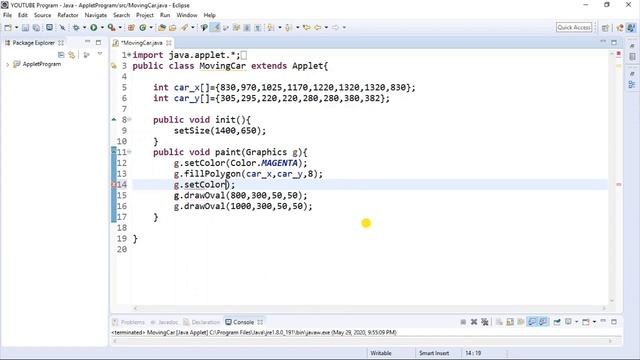Toggle Link with Editor in Package Explorer
The height and width of the screenshot is (360, 640).
(x=72, y=54)
